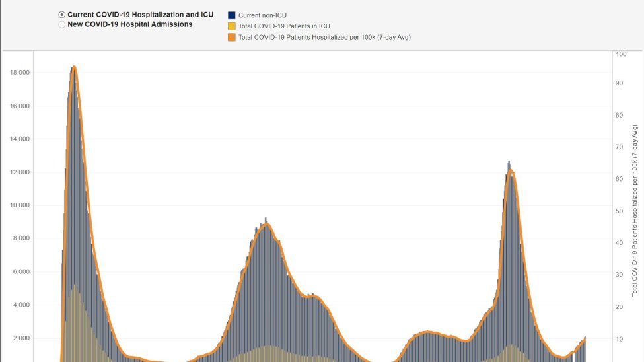Click the 14,000 left axis label
This screenshot has height=362, width=644.
tap(20, 139)
